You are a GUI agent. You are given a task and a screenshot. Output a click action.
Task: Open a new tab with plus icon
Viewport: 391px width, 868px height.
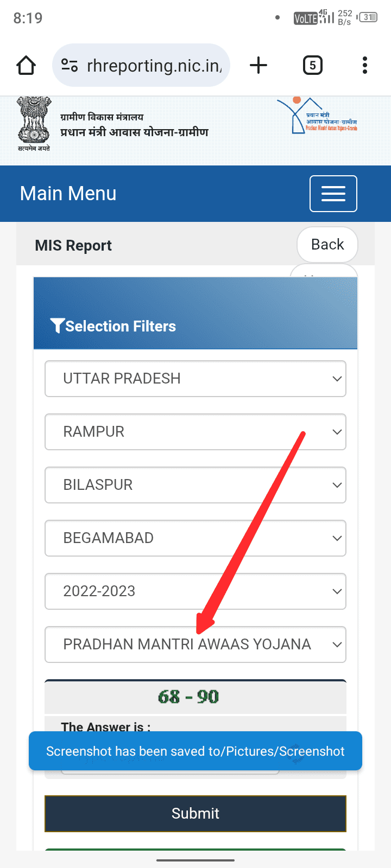258,66
